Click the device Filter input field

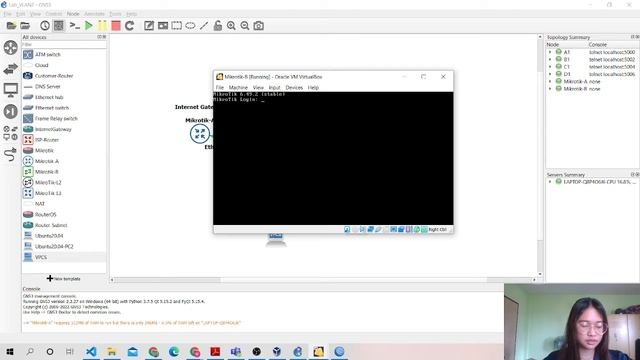tap(64, 44)
